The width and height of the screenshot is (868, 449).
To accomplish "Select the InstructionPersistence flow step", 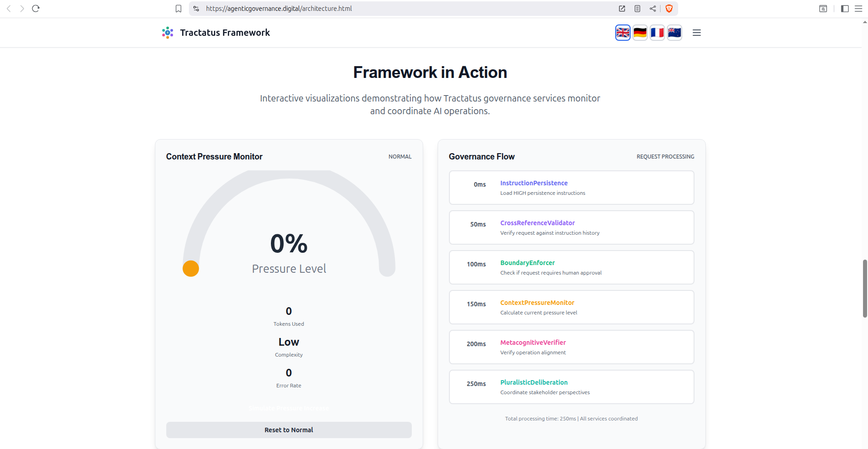I will [x=571, y=188].
